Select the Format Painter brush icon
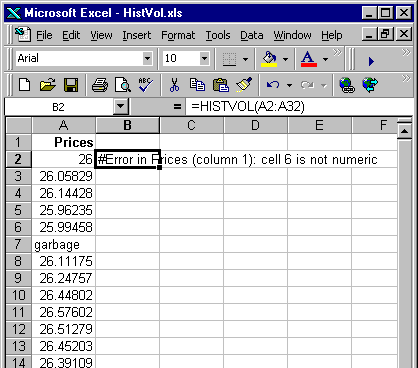 click(244, 85)
